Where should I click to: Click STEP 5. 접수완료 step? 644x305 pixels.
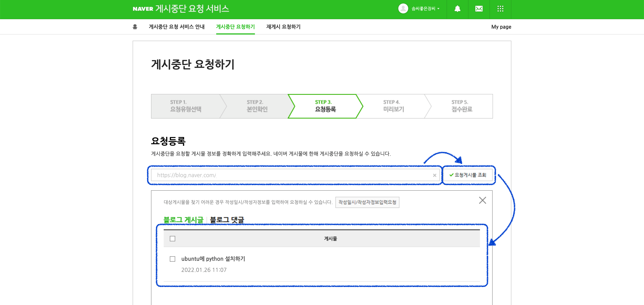pos(462,106)
